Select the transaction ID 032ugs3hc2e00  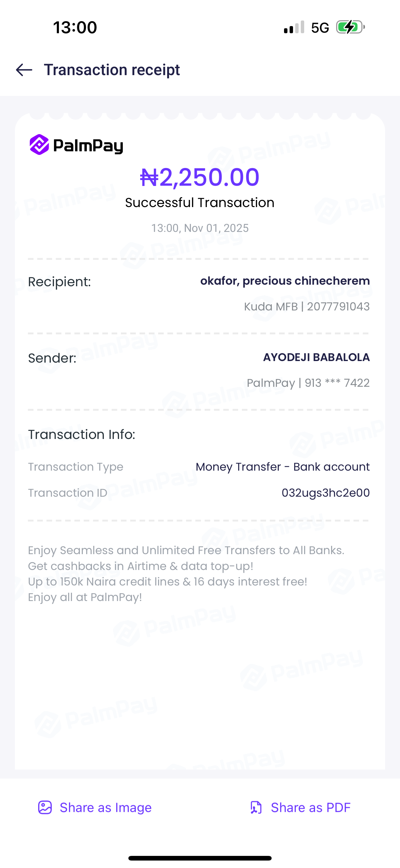pos(326,493)
